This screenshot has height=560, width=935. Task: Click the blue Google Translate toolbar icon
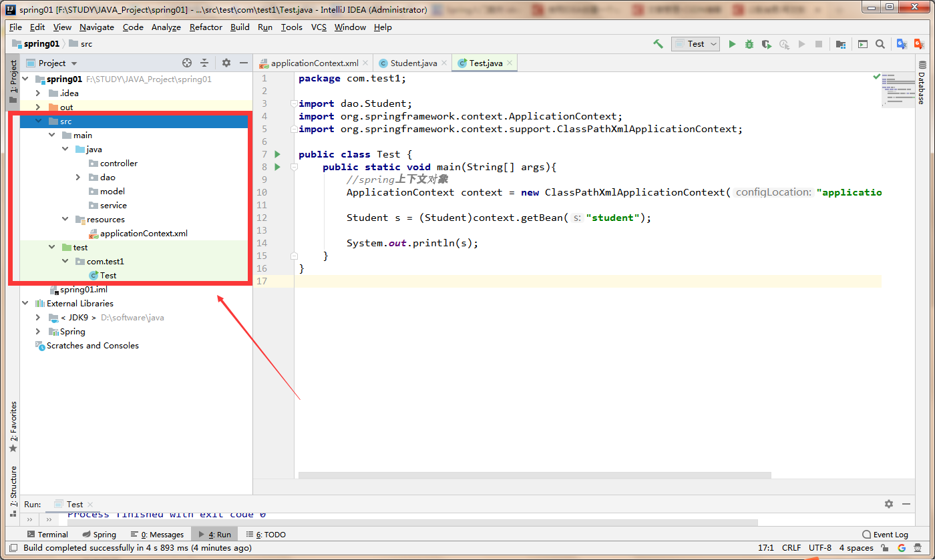(902, 44)
